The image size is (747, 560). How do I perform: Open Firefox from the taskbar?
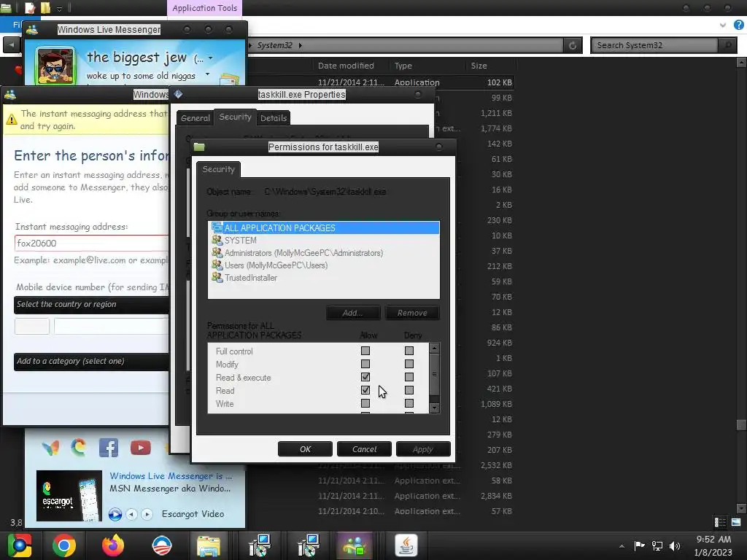tap(113, 545)
